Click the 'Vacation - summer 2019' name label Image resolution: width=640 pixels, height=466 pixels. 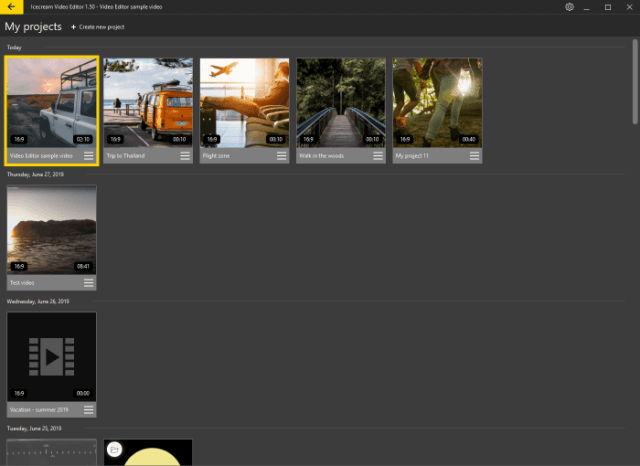coord(39,410)
